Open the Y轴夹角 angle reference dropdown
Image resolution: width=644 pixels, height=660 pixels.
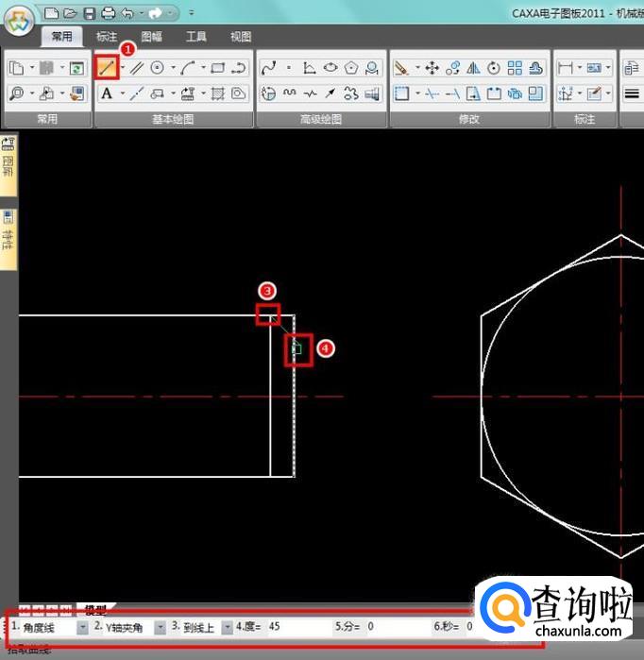pos(160,627)
